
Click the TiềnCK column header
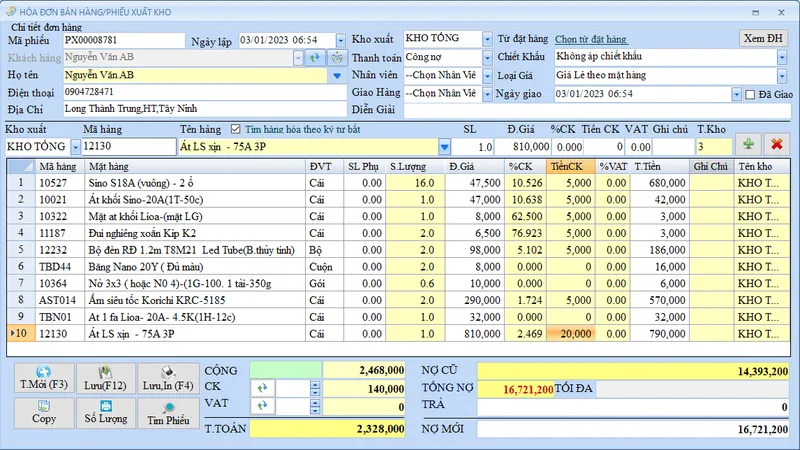tap(570, 166)
